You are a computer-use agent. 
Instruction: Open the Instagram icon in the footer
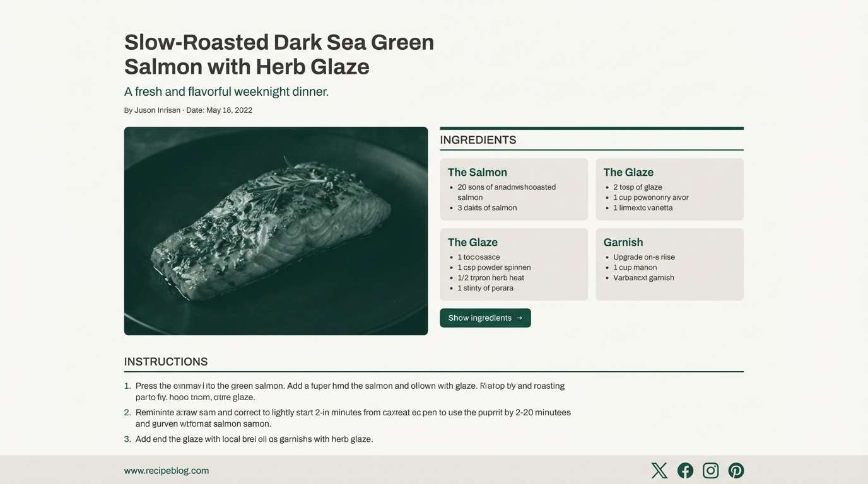[711, 469]
